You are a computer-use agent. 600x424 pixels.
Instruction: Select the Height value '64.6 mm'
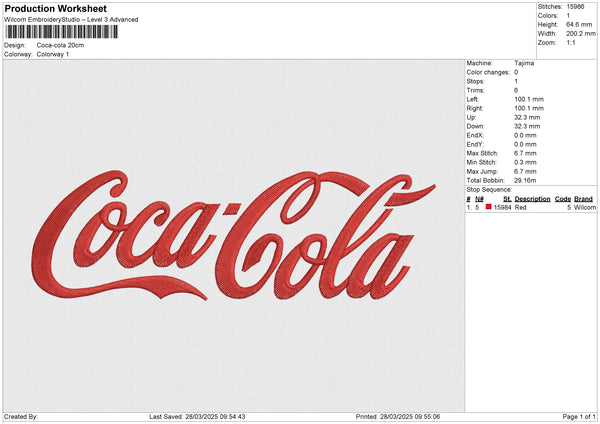pyautogui.click(x=579, y=24)
